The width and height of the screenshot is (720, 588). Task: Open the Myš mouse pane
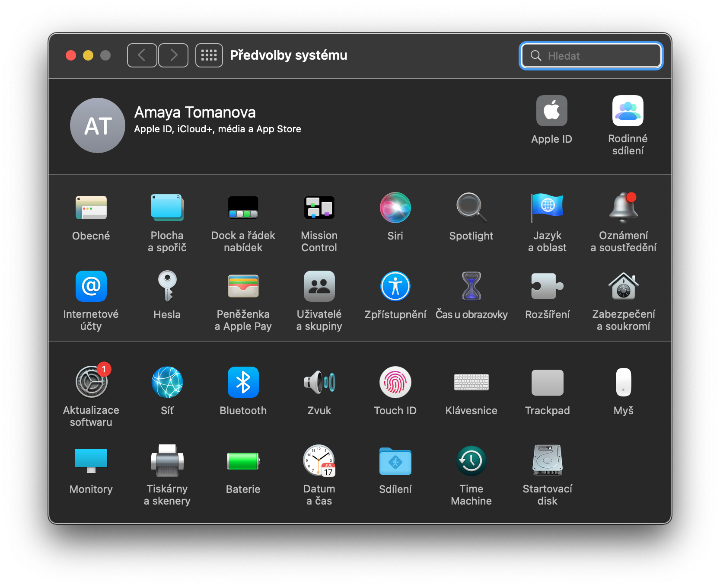click(624, 382)
